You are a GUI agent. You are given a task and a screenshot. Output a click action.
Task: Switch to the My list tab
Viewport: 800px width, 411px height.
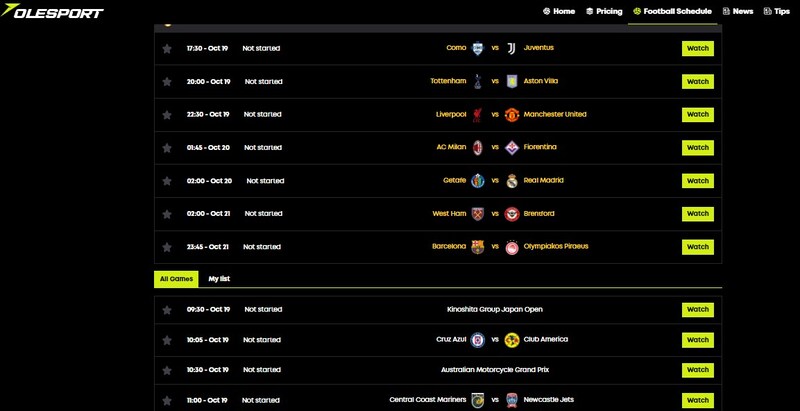tap(218, 278)
